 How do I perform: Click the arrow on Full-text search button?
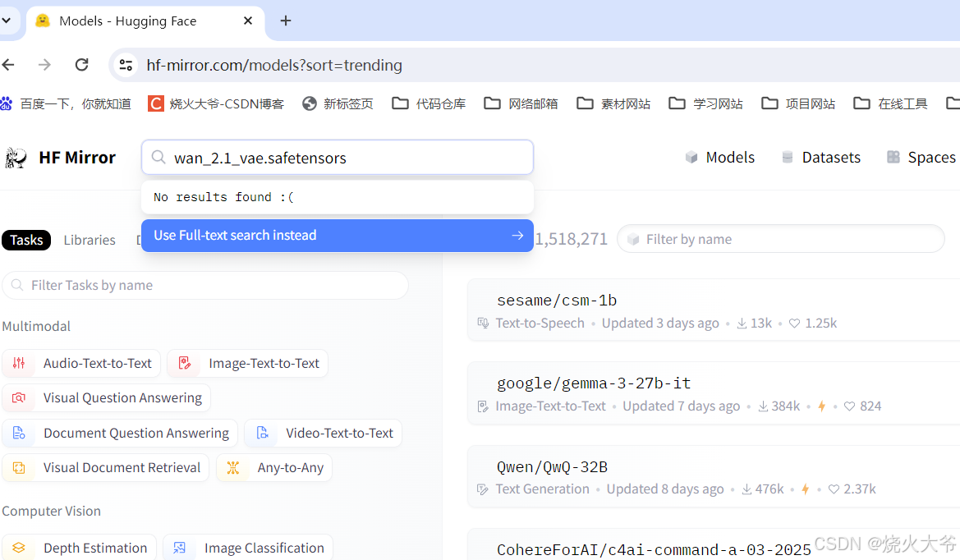(x=517, y=236)
